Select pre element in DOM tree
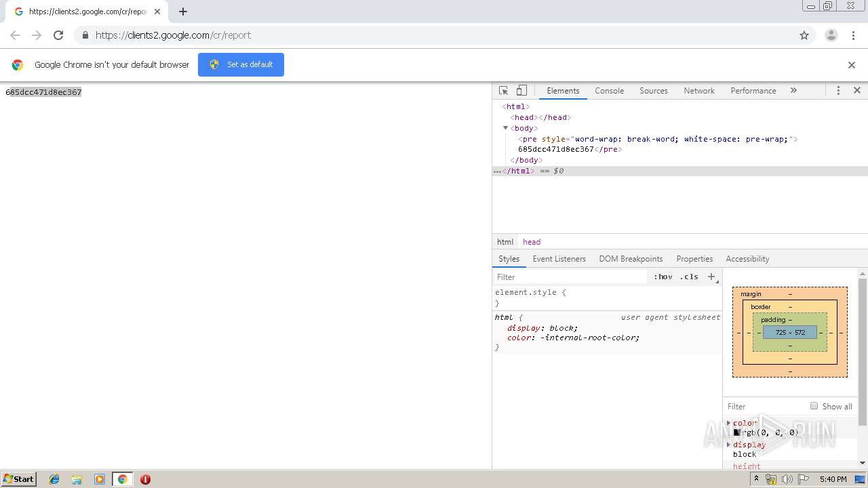 pyautogui.click(x=658, y=139)
